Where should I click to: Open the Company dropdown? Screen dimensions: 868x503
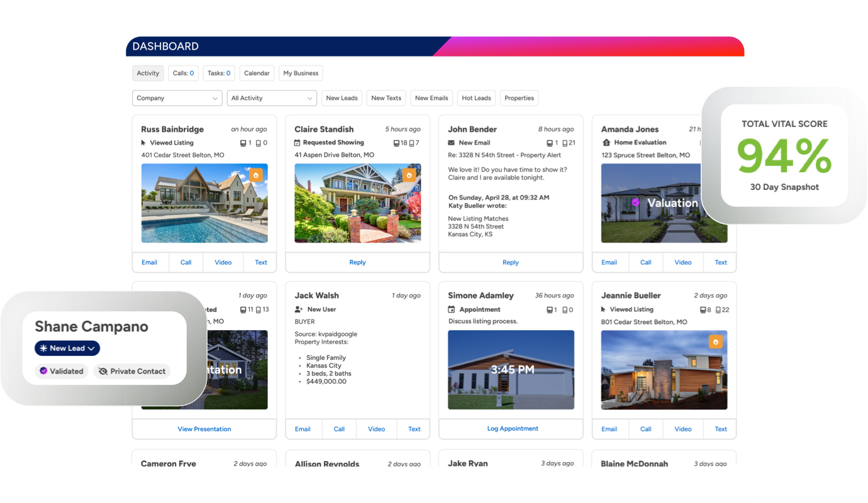coord(177,98)
